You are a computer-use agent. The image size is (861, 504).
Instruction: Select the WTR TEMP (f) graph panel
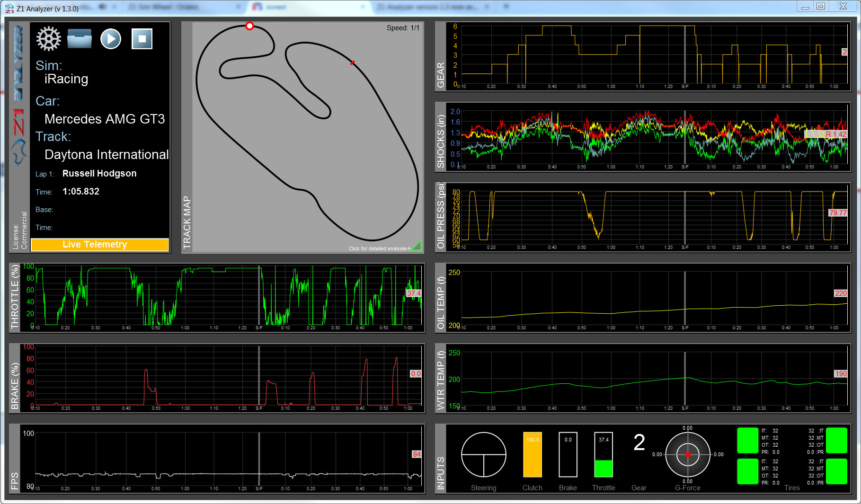[643, 379]
